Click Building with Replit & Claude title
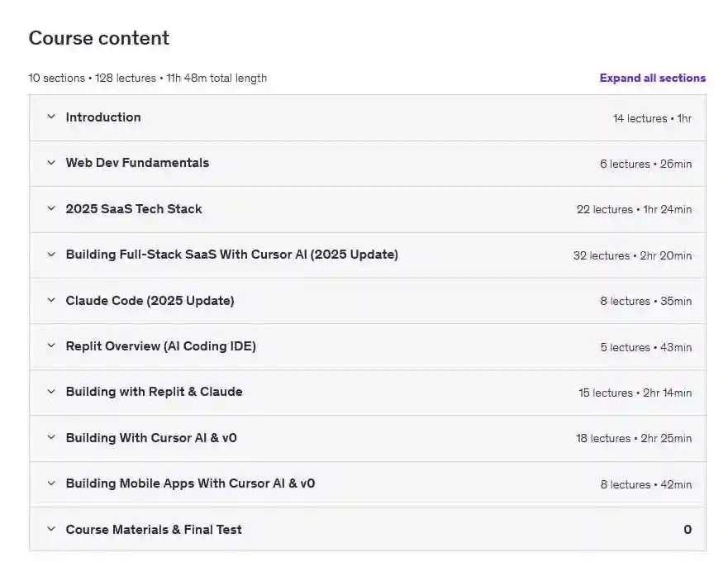The height and width of the screenshot is (562, 728). click(155, 392)
